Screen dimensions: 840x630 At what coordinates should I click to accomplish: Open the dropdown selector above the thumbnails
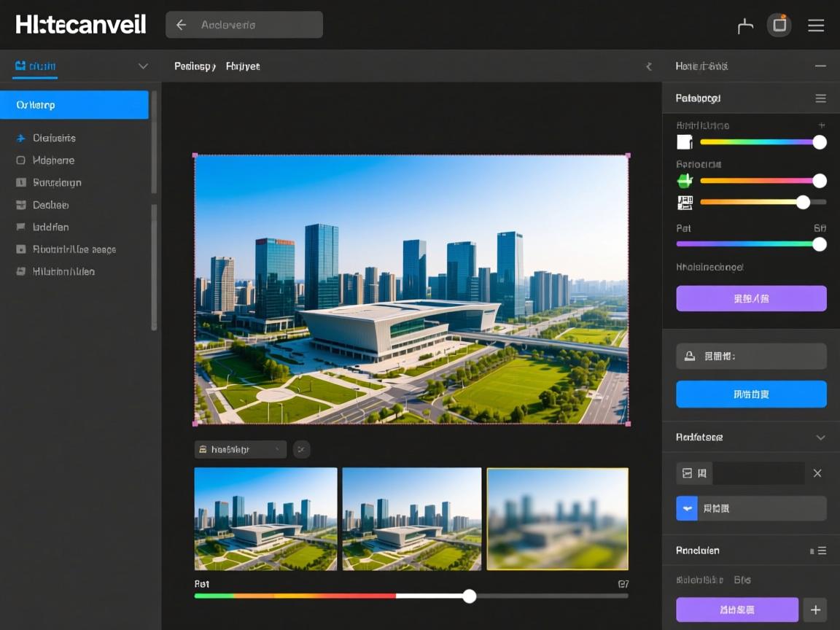click(240, 449)
